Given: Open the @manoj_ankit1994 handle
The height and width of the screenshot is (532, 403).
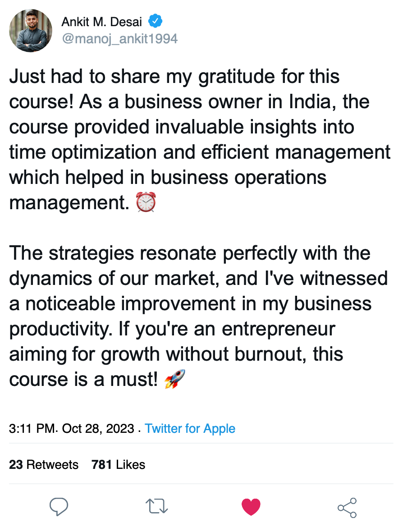Looking at the screenshot, I should [x=119, y=39].
